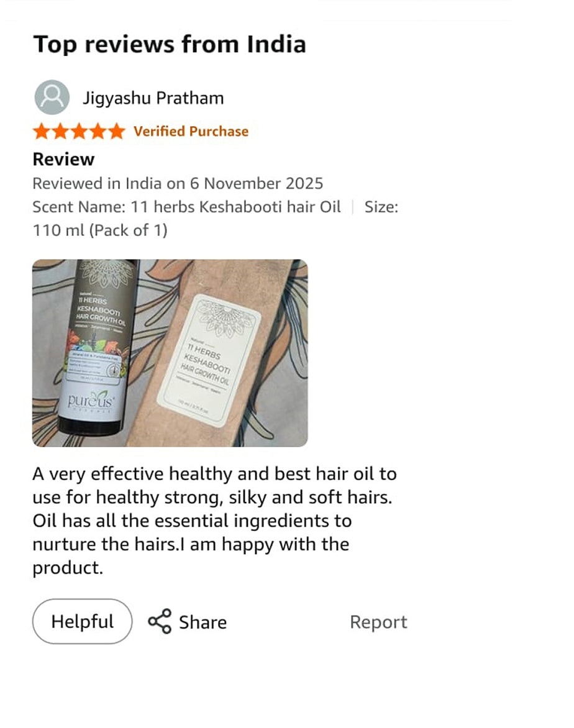The width and height of the screenshot is (574, 728).
Task: Report this review
Action: [378, 622]
